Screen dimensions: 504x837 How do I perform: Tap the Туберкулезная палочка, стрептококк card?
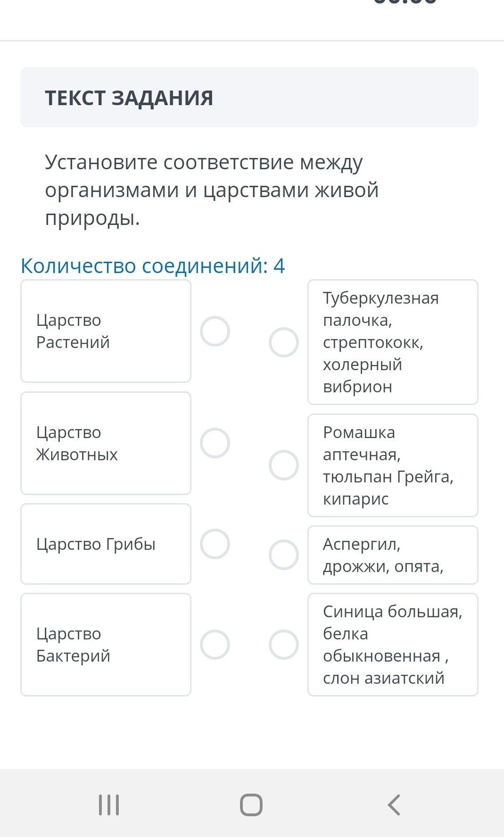click(x=393, y=342)
